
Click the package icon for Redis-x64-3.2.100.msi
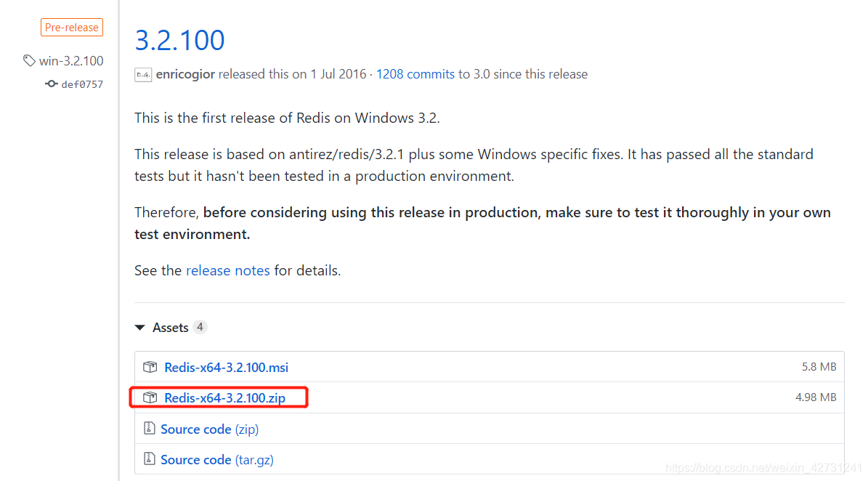[150, 367]
